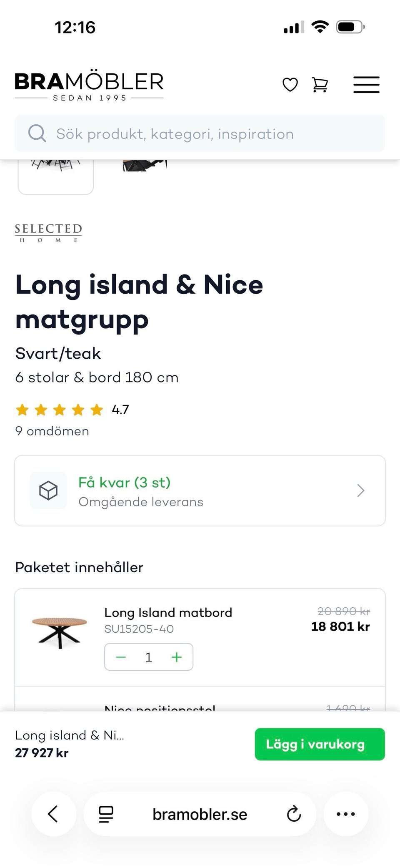The height and width of the screenshot is (868, 400).
Task: Reload the page
Action: 294,814
